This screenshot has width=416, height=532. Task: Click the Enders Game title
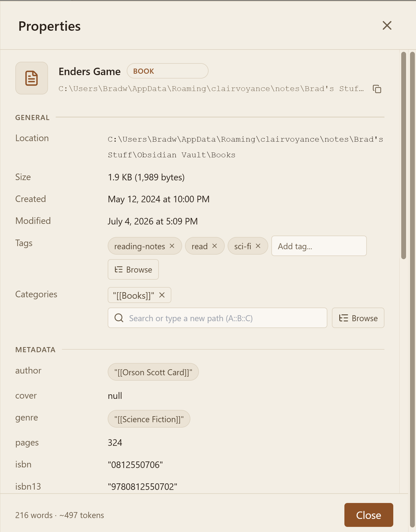pos(90,71)
